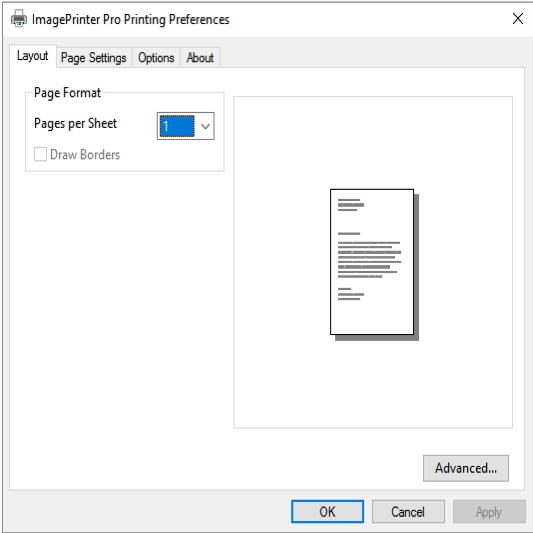533x533 pixels.
Task: Open the Options tab
Action: pyautogui.click(x=156, y=57)
